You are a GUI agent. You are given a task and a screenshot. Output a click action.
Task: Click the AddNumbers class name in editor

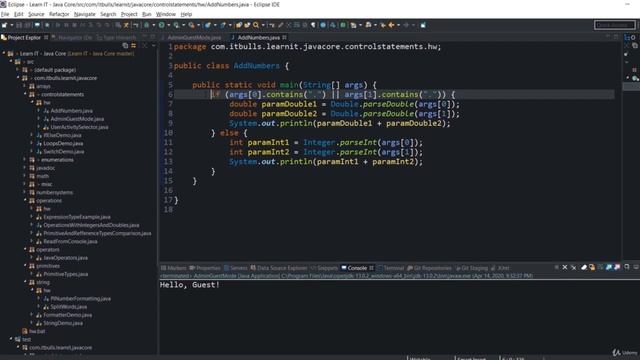(x=256, y=66)
